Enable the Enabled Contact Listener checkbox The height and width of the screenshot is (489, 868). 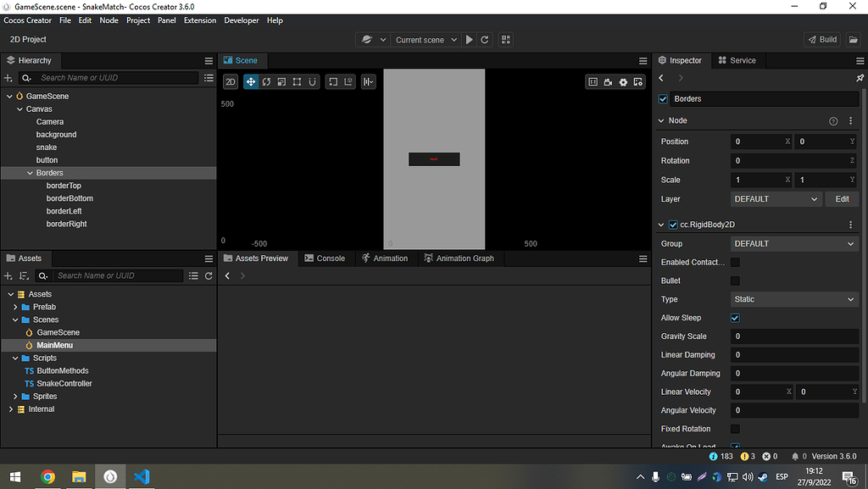[x=735, y=262]
